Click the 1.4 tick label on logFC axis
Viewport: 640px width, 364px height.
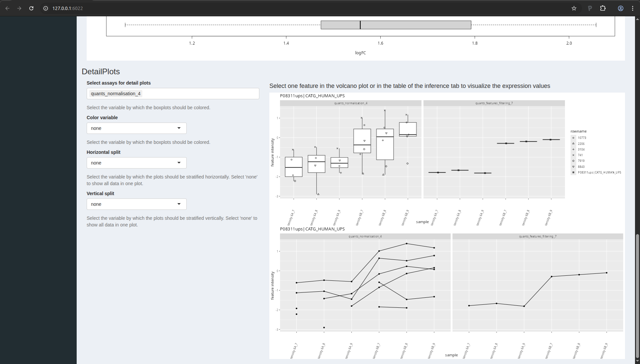click(286, 43)
